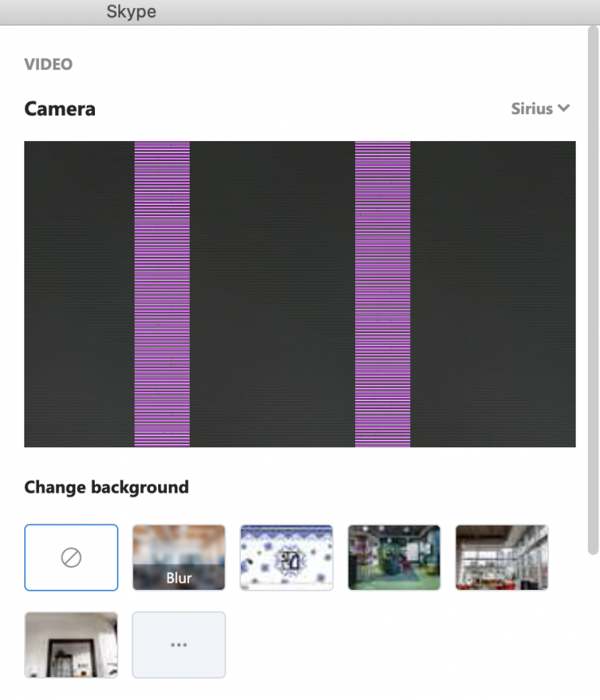
Task: Click the right purple stripe in camera preview
Action: (383, 294)
